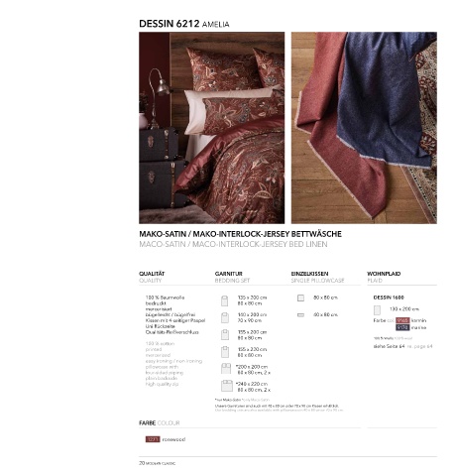Screen dimensions: 456x476
Task: Select the rosewood colour swatch
Action: 153,439
